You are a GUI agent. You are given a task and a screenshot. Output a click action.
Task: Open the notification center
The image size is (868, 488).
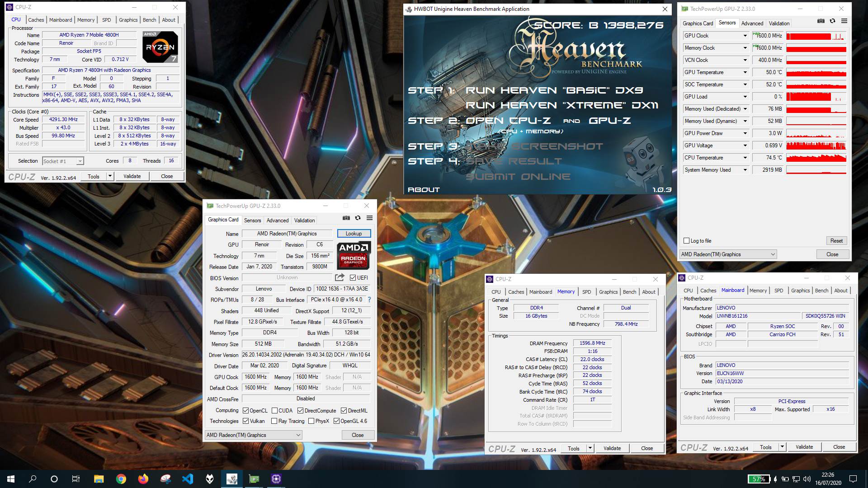click(x=853, y=479)
